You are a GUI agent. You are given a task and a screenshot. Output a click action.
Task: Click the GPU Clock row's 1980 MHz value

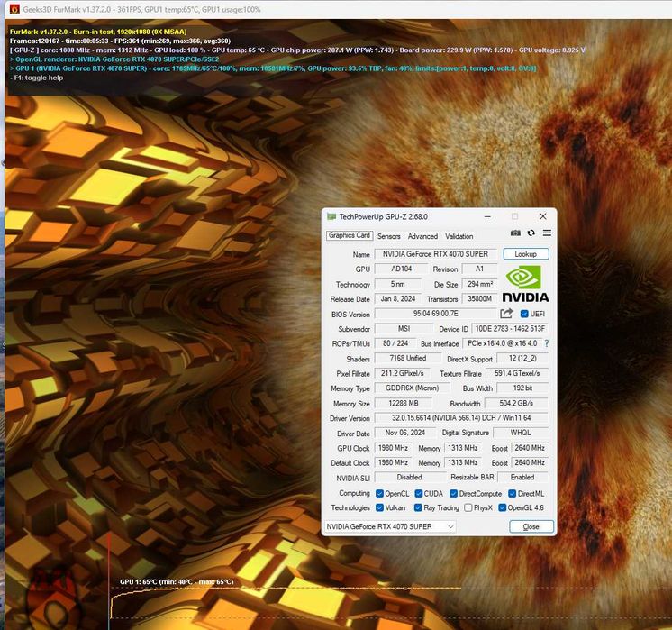[x=393, y=448]
